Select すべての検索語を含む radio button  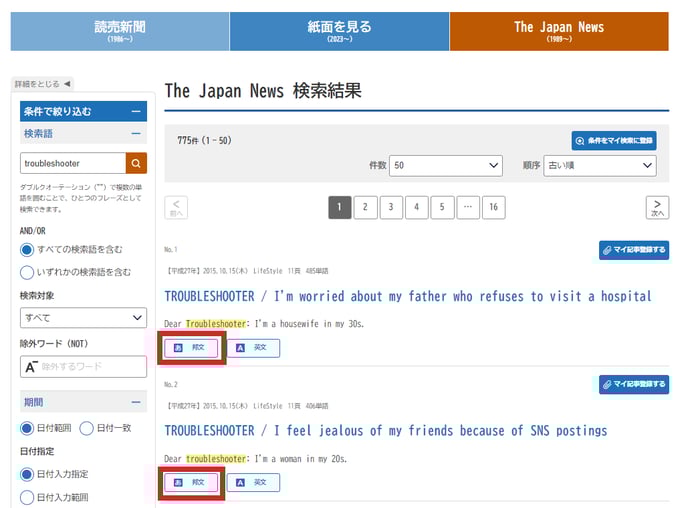point(28,249)
